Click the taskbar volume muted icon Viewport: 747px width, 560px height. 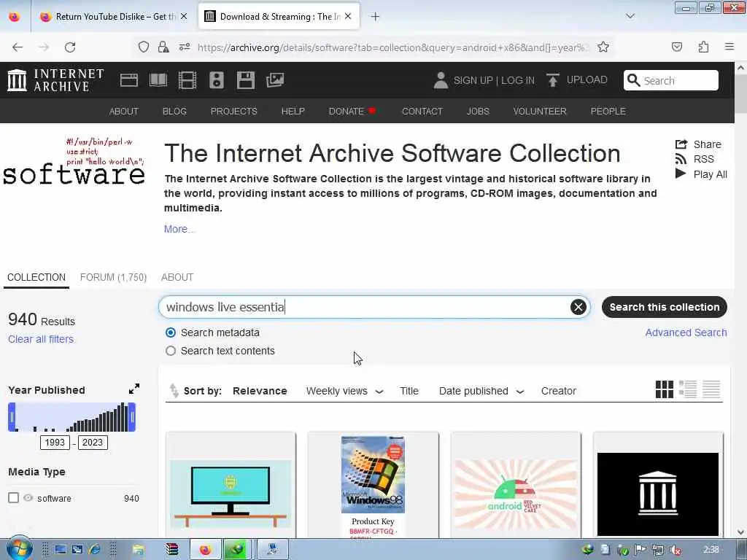tap(675, 550)
